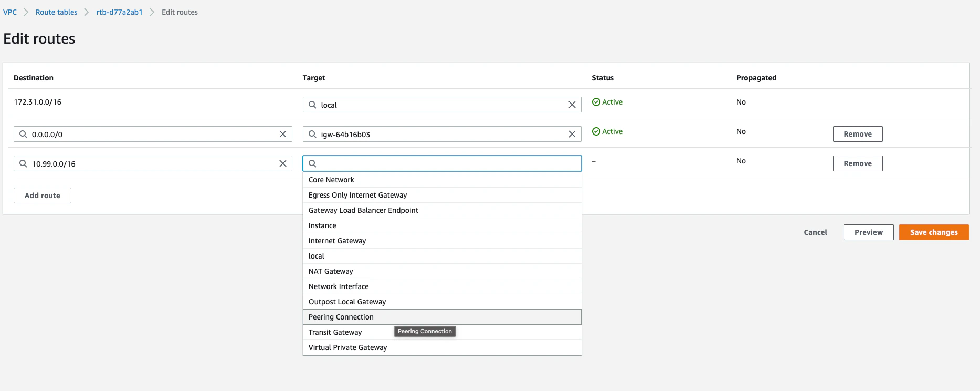Cancel editing routes
Viewport: 980px width, 391px height.
click(x=815, y=232)
